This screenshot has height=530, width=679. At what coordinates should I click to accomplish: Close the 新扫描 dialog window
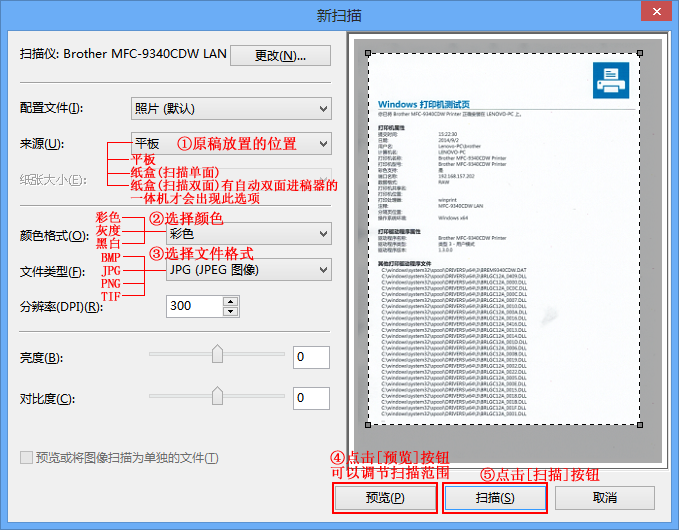[x=656, y=12]
